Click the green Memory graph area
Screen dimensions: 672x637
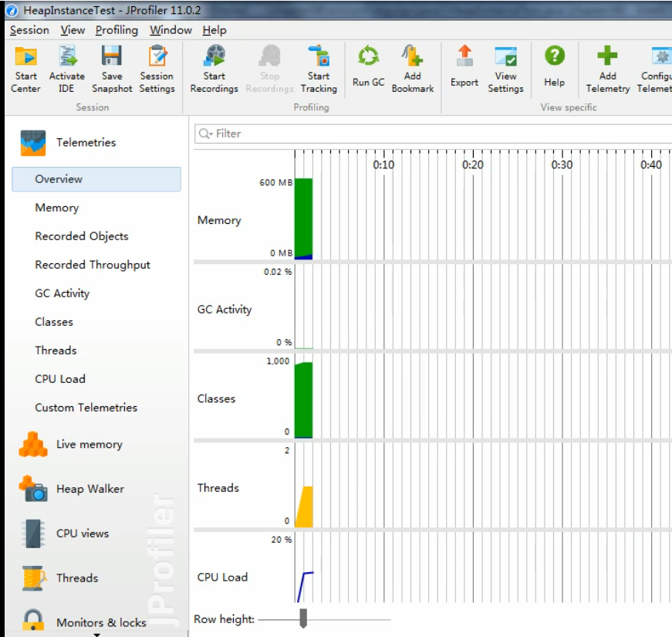coord(303,217)
